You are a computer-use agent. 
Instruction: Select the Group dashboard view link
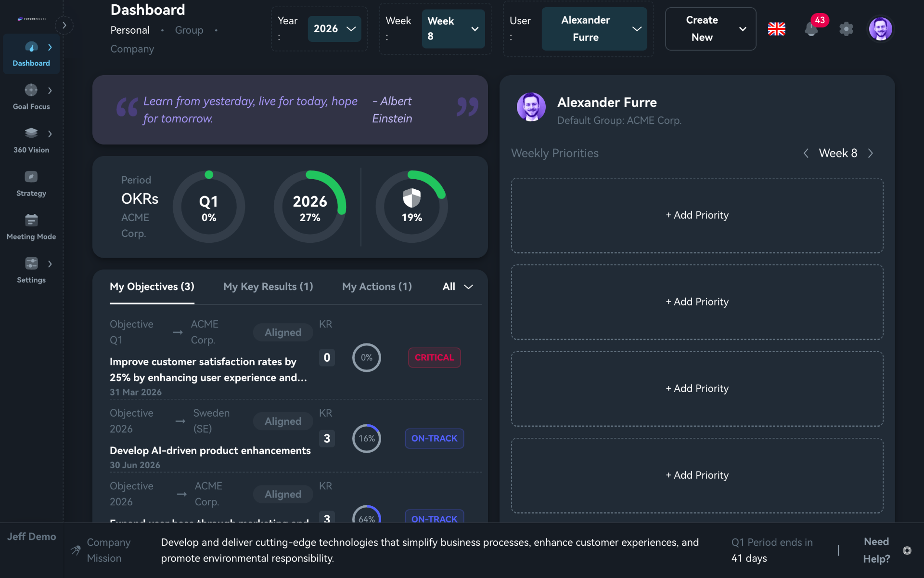(189, 30)
